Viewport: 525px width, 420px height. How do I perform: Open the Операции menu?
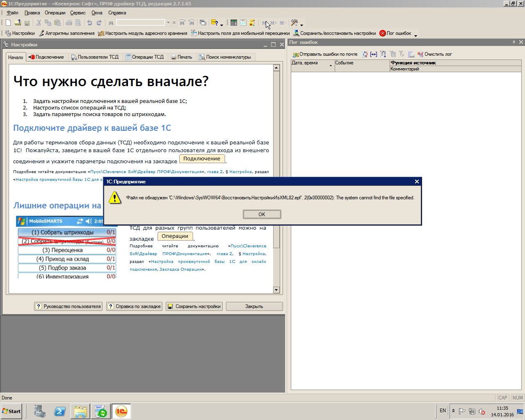[55, 13]
